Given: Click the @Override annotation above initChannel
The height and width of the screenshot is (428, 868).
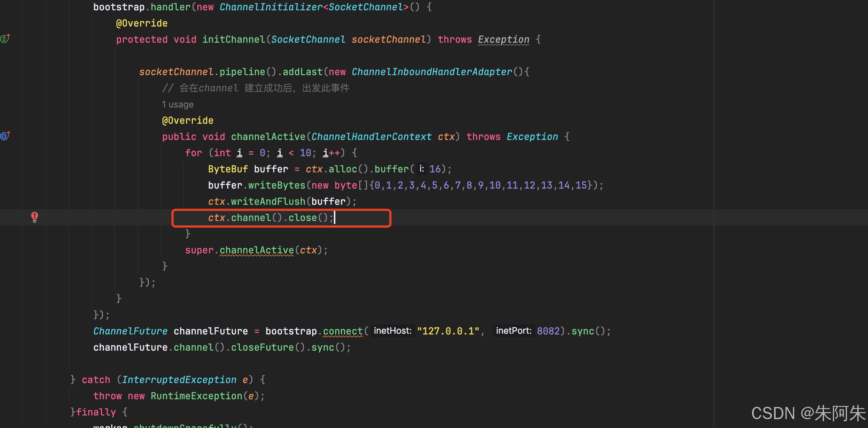Looking at the screenshot, I should (142, 23).
